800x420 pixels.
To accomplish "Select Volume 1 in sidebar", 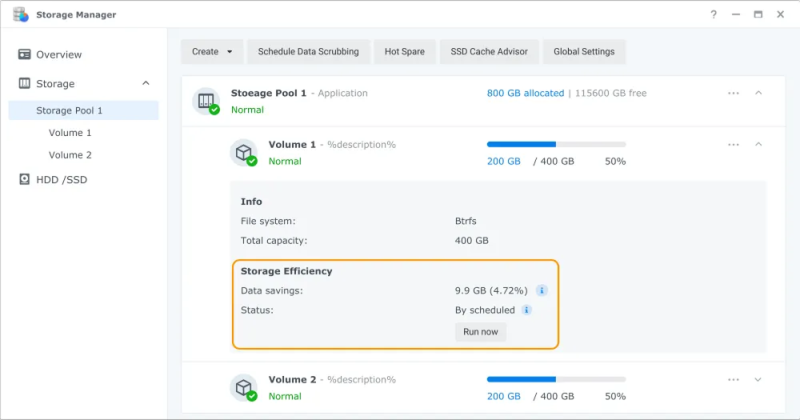I will tap(70, 133).
